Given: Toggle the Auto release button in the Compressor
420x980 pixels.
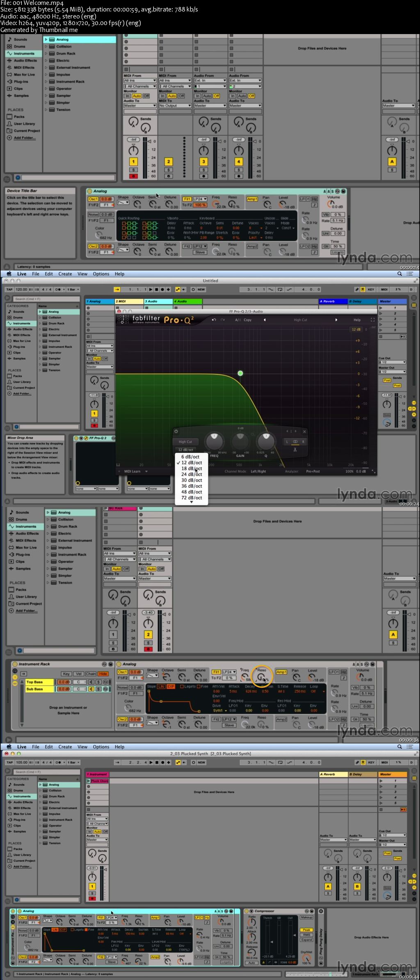Looking at the screenshot, I should coord(252,963).
